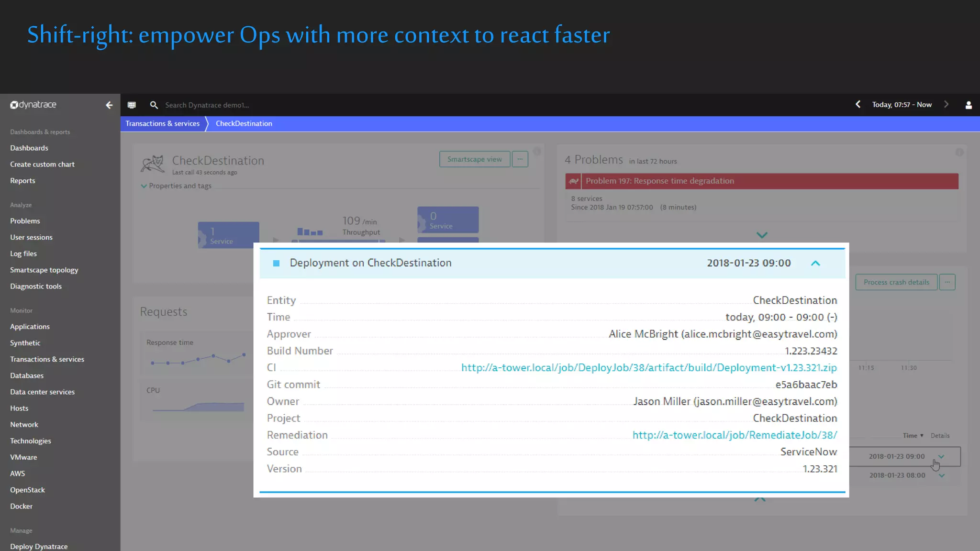
Task: Open Smartscape topology menu item
Action: pos(44,270)
